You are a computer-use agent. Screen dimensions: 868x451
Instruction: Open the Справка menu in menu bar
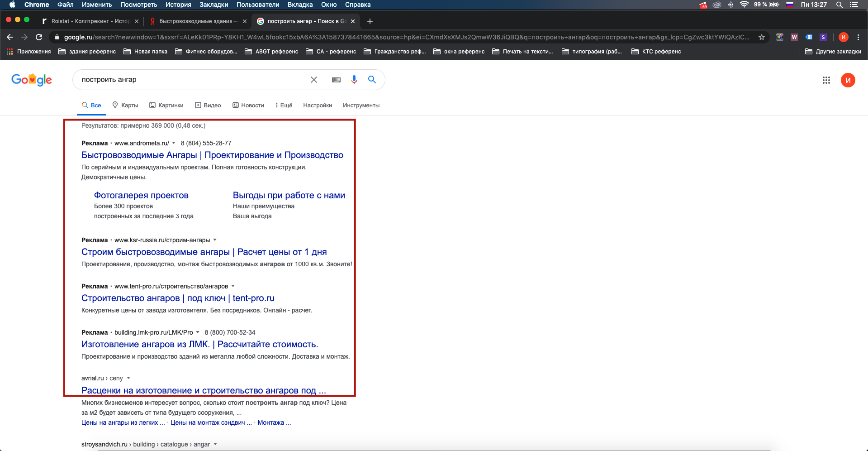coord(358,5)
